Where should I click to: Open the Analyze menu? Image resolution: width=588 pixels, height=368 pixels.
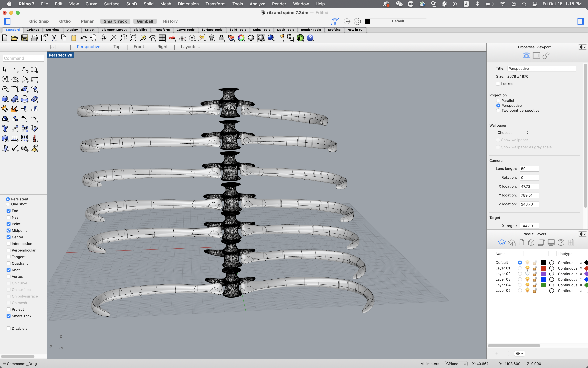[x=257, y=4]
